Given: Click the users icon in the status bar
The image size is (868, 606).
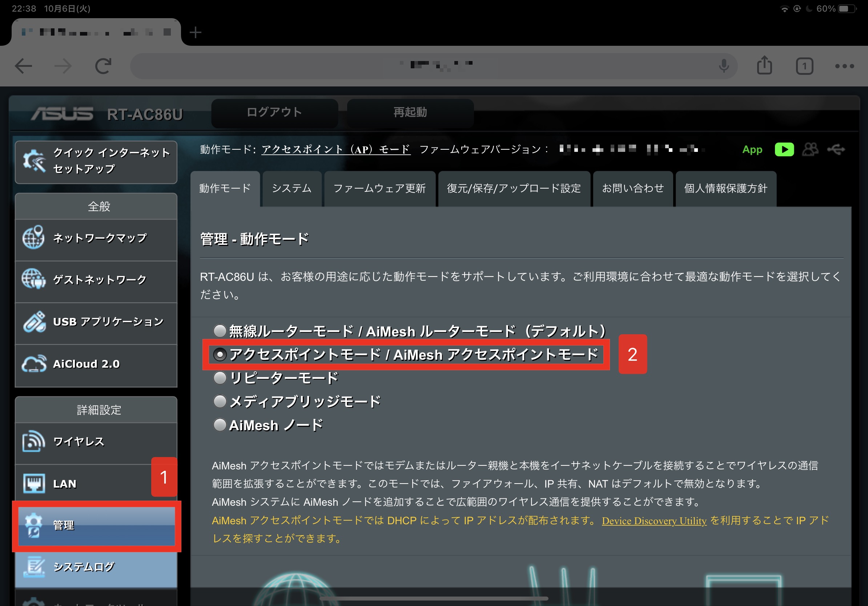Looking at the screenshot, I should 810,150.
